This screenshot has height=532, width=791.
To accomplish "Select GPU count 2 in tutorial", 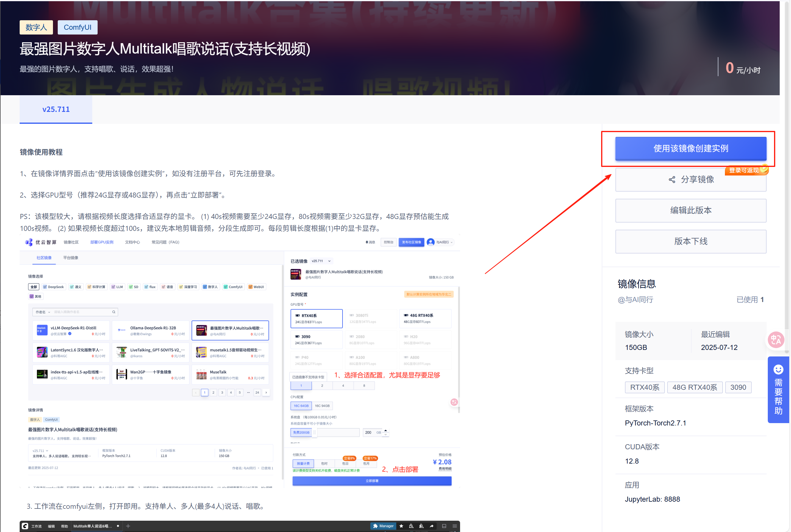I will pyautogui.click(x=322, y=385).
